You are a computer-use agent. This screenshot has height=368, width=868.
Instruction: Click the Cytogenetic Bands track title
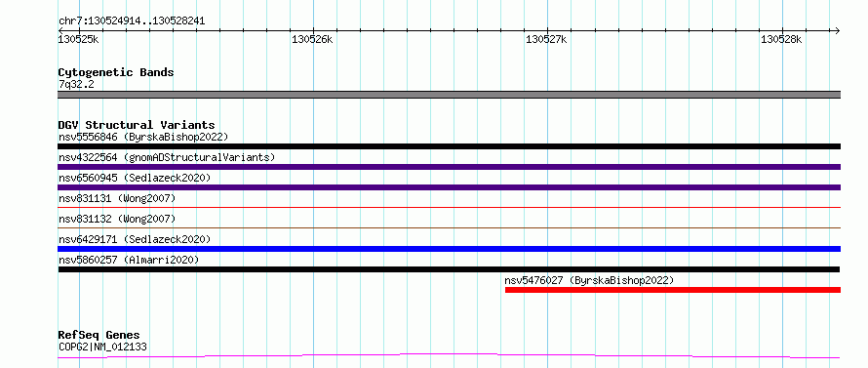tap(116, 72)
